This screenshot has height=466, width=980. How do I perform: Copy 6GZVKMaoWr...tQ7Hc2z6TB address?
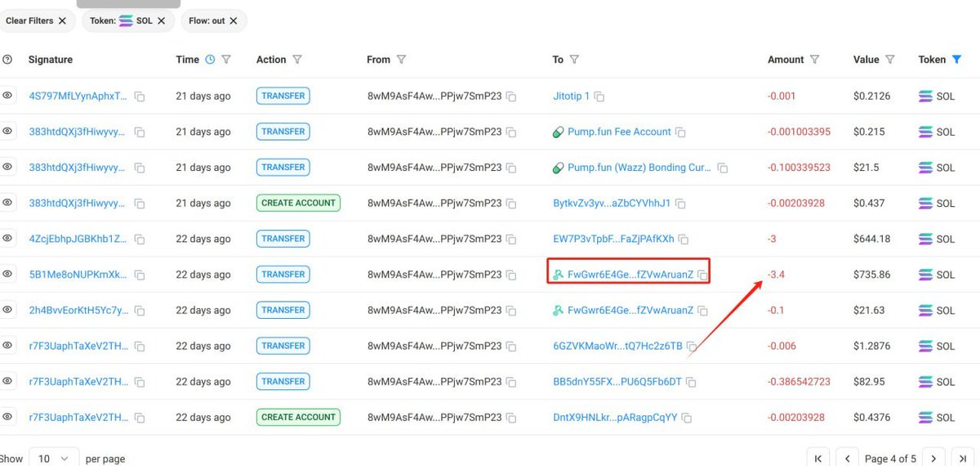click(x=691, y=347)
